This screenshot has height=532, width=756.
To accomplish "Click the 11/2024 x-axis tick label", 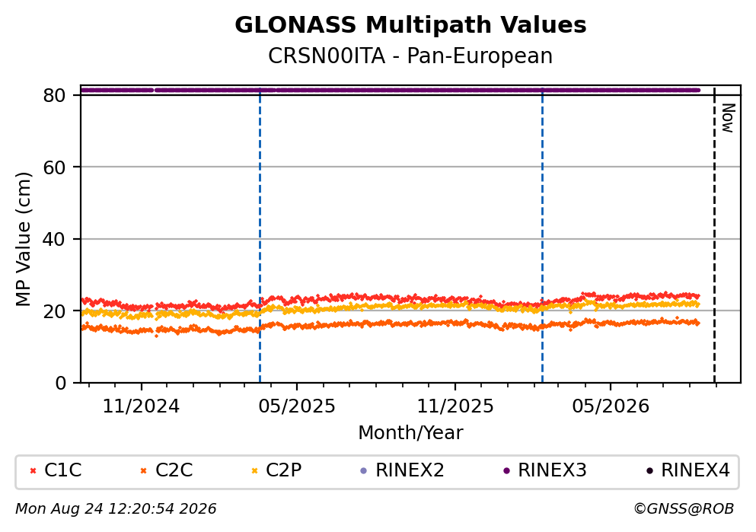I will pos(141,406).
